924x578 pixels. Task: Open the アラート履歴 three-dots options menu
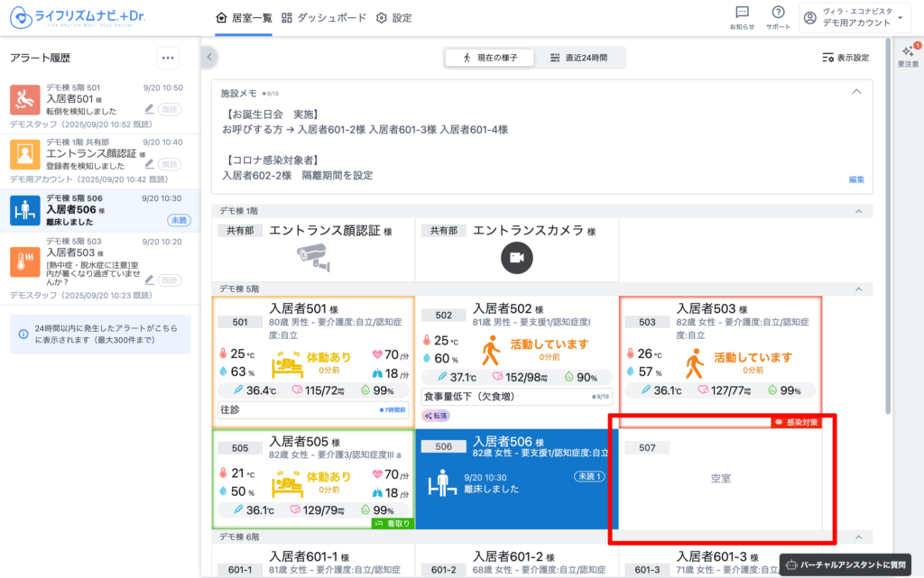168,58
